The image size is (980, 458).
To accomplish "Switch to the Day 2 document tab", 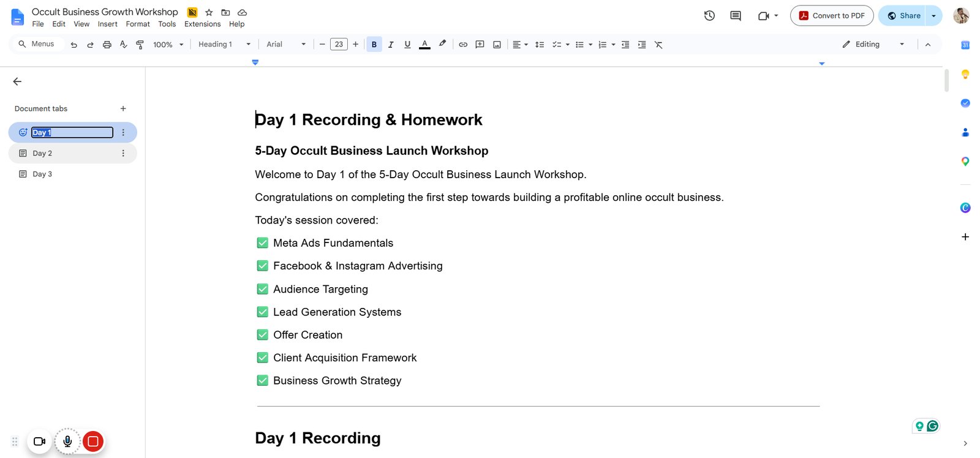I will 72,153.
